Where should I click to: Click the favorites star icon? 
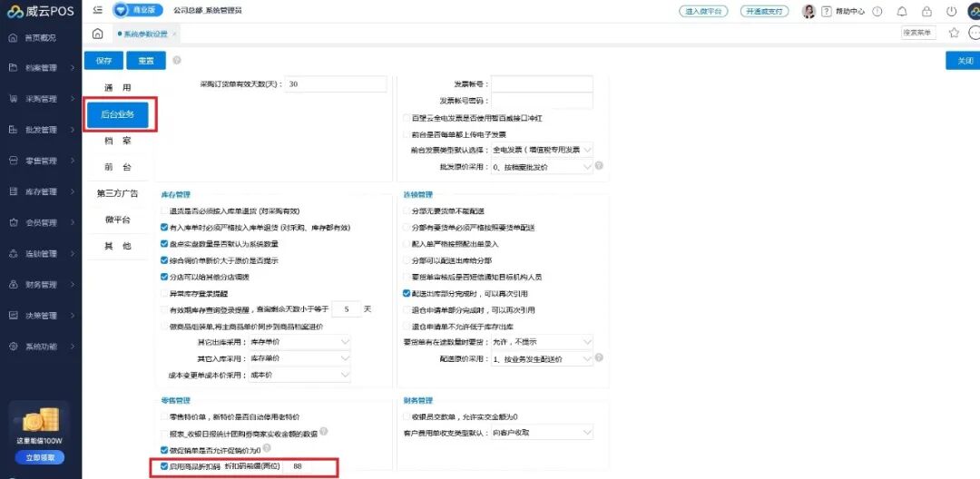[954, 33]
